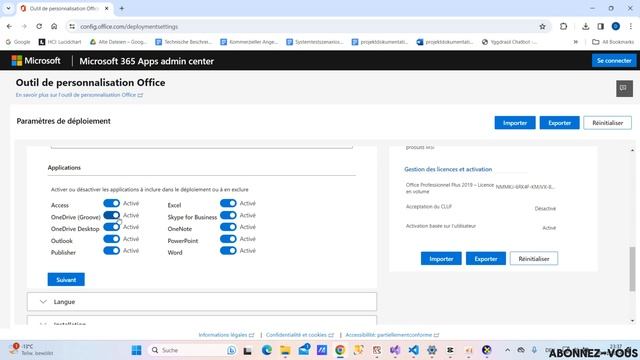
Task: Open the HCI Lucidchart bookmark
Action: [60, 42]
